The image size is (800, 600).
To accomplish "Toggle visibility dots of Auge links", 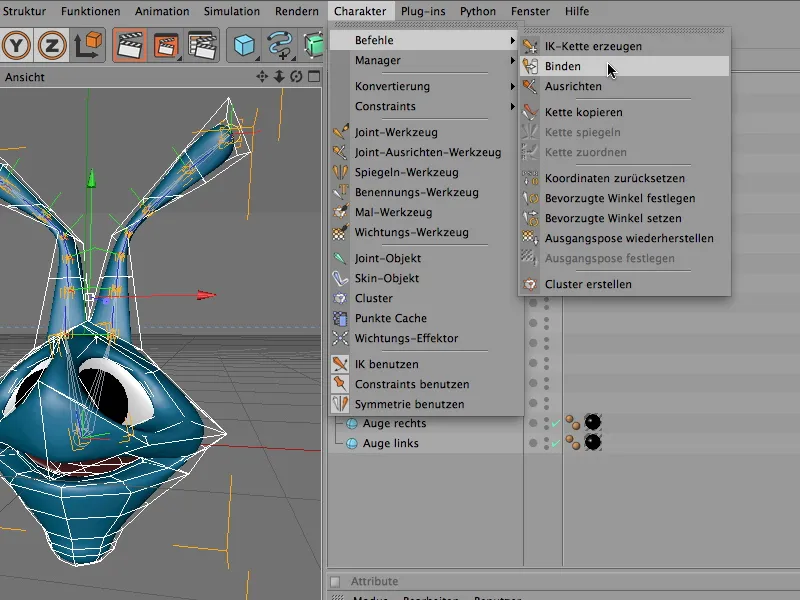I will pos(546,443).
